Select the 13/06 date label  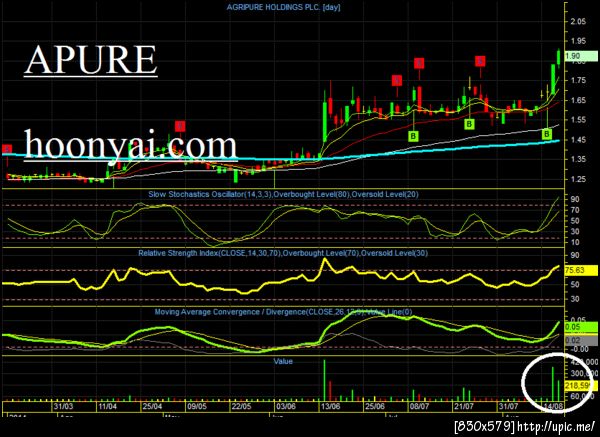(331, 406)
